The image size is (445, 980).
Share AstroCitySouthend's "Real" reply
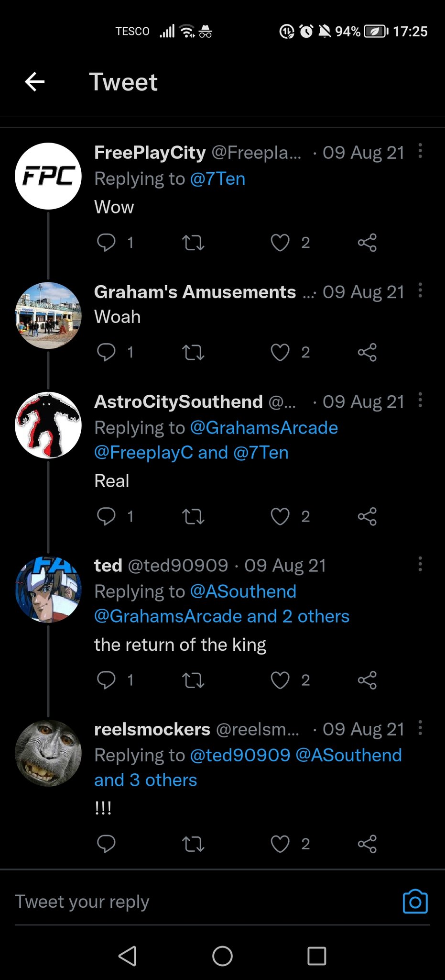click(367, 517)
